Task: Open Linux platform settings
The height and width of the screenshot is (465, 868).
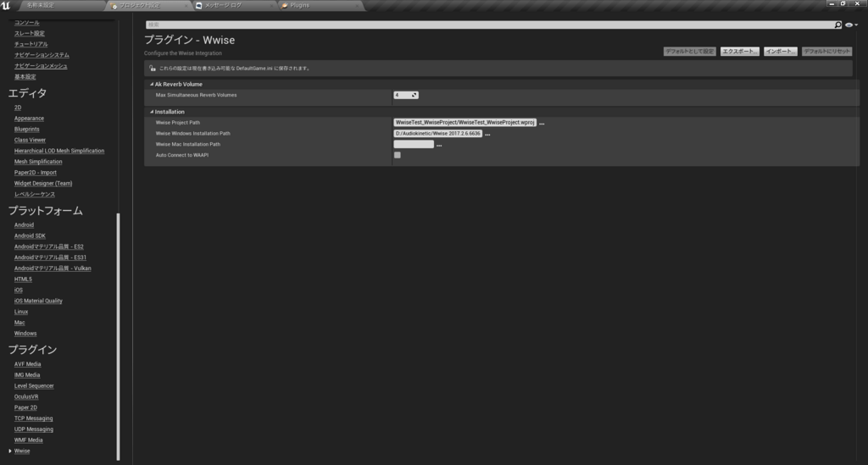Action: (x=21, y=312)
